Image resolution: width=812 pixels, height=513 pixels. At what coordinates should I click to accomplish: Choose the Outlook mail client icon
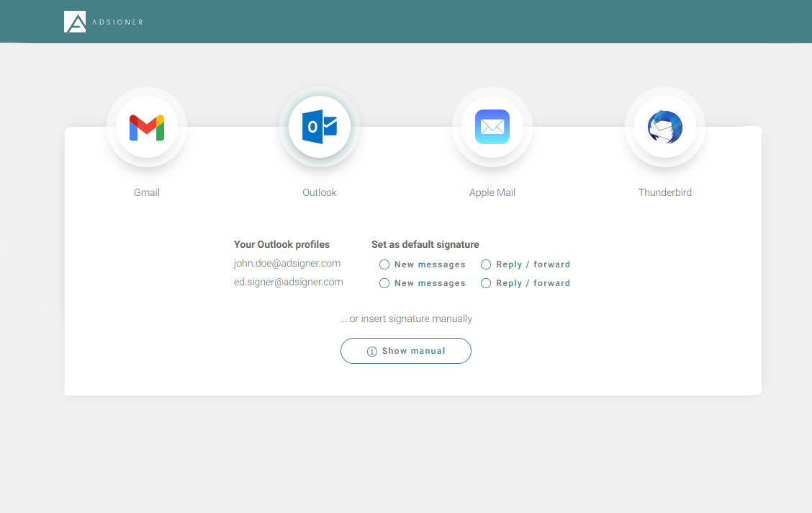point(320,127)
